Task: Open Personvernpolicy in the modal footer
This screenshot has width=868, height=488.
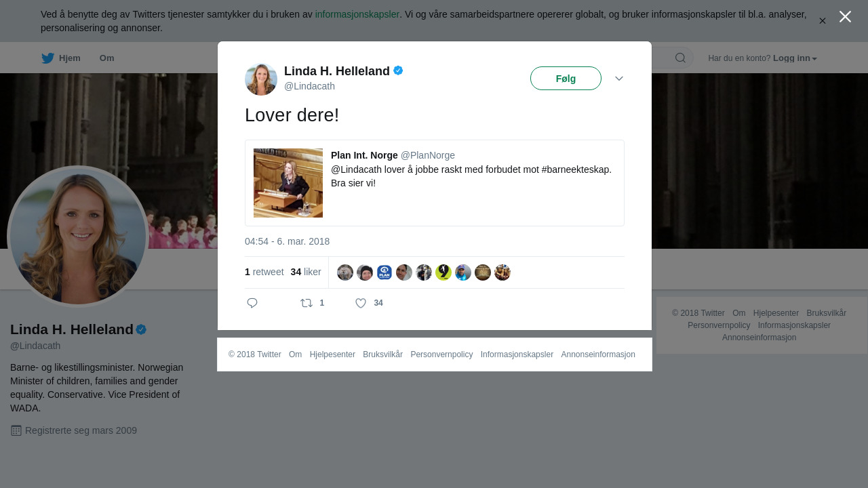Action: (x=441, y=354)
